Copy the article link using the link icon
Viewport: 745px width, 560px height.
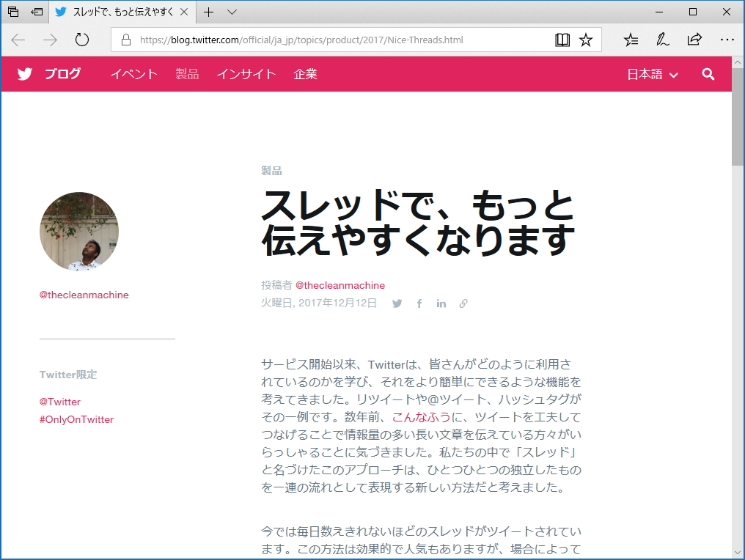[x=463, y=303]
